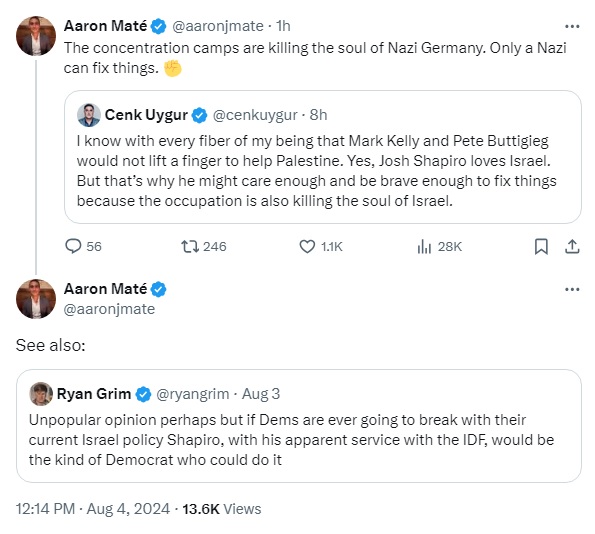Click Aaron Maté's verified badge on top tweet
This screenshot has width=595, height=534.
click(x=158, y=26)
